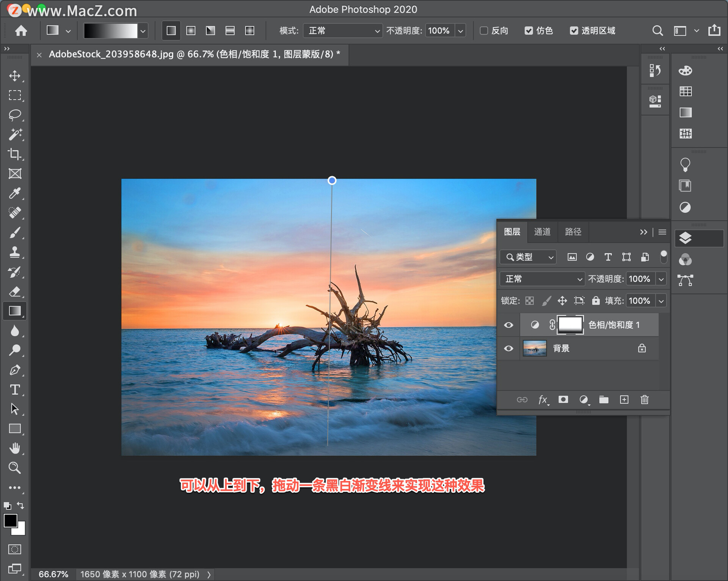Switch to the 路径 tab
This screenshot has height=581, width=728.
coord(573,232)
